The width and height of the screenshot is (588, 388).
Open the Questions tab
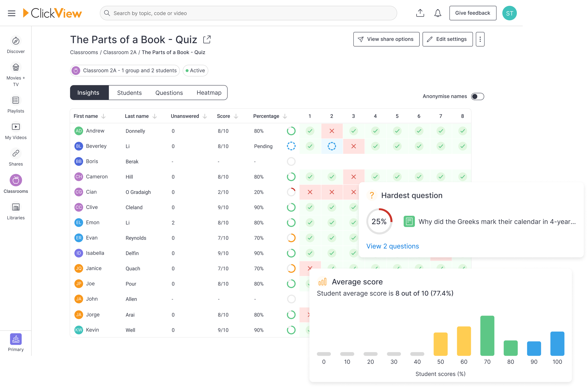point(169,92)
